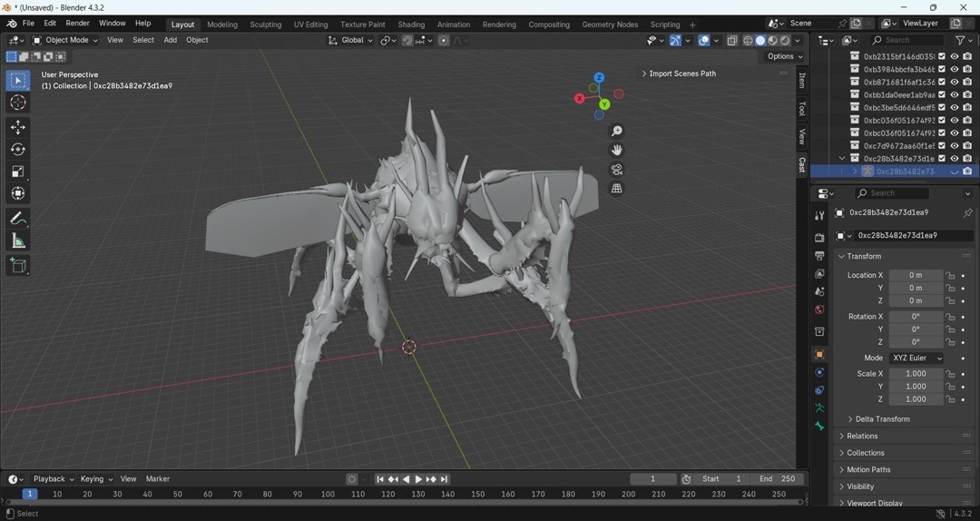Select the Move tool in toolbar
The height and width of the screenshot is (521, 980).
[18, 127]
